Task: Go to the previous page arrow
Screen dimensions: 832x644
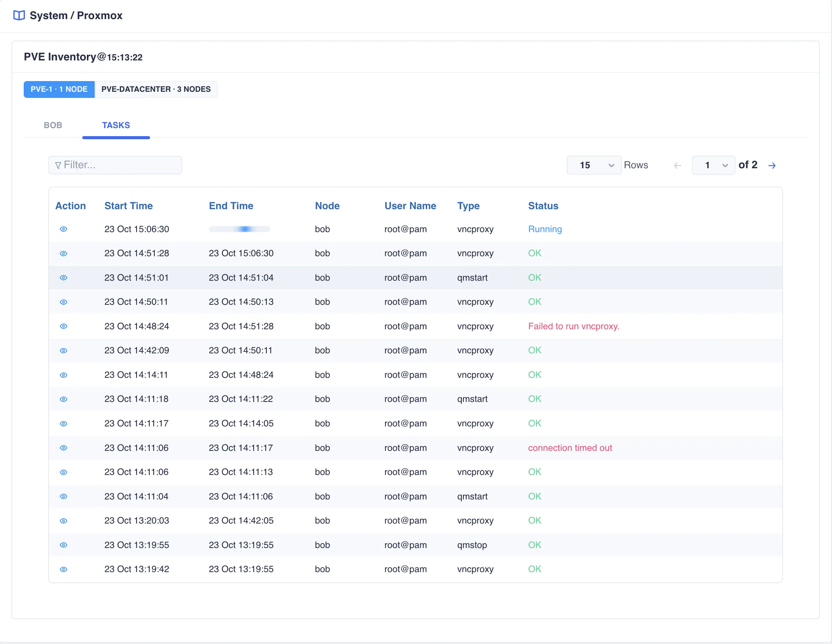Action: (677, 165)
